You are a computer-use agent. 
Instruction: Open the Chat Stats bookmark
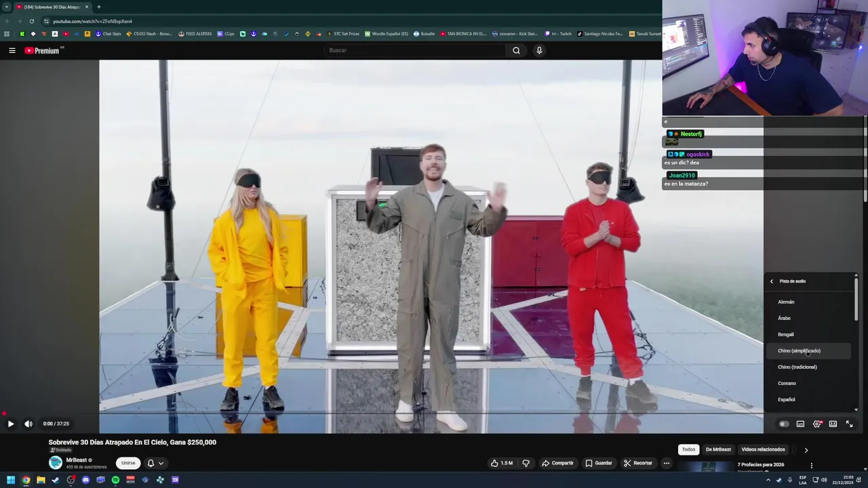coord(108,34)
